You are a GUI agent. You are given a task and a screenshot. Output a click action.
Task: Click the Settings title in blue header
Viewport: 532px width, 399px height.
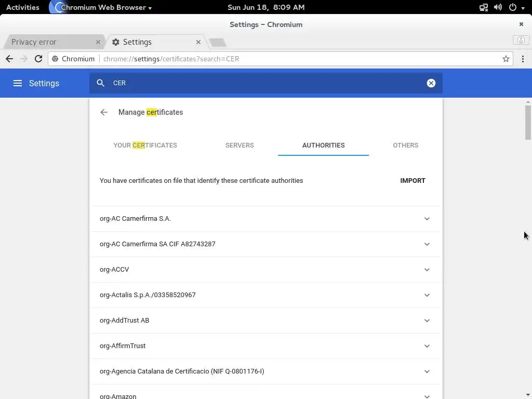[x=44, y=83]
